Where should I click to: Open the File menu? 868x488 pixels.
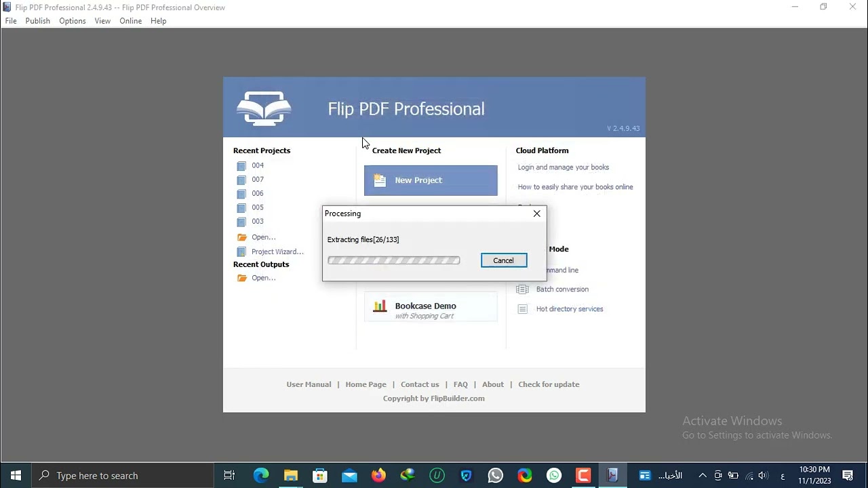tap(11, 21)
